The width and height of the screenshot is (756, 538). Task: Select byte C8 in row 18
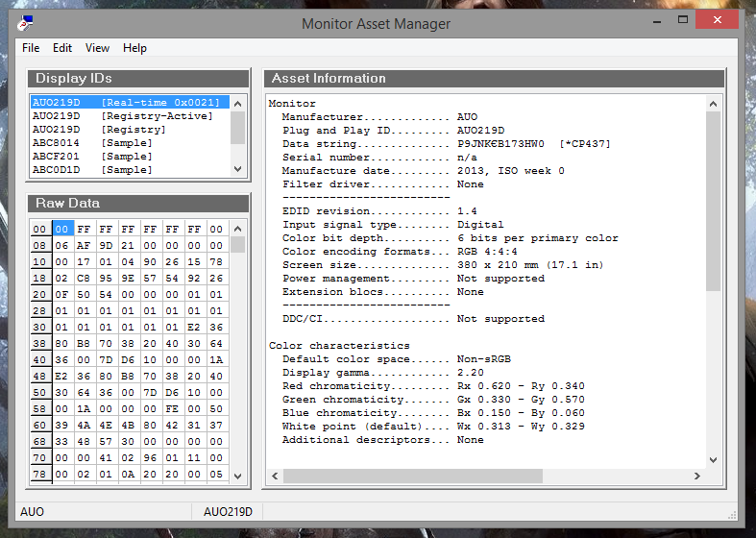[x=84, y=279]
